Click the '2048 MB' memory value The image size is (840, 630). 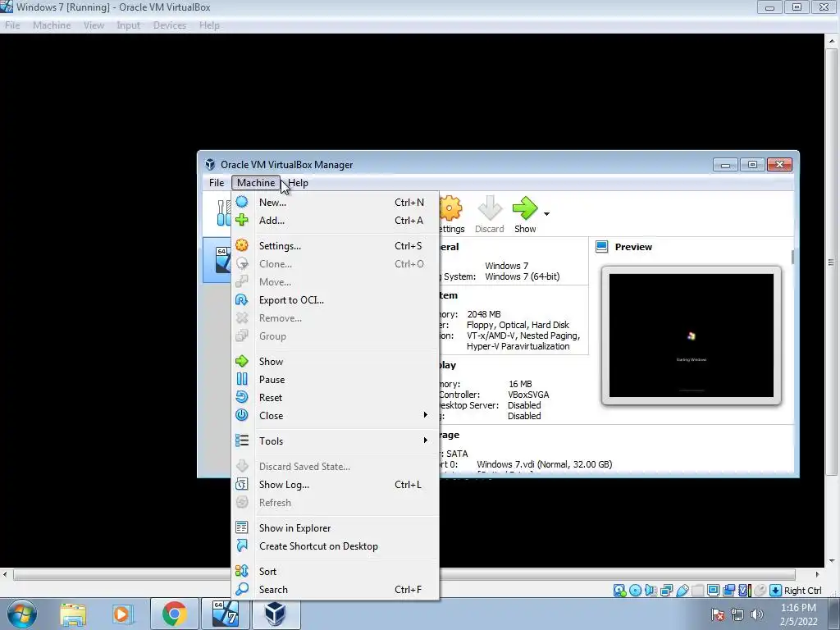tap(484, 314)
